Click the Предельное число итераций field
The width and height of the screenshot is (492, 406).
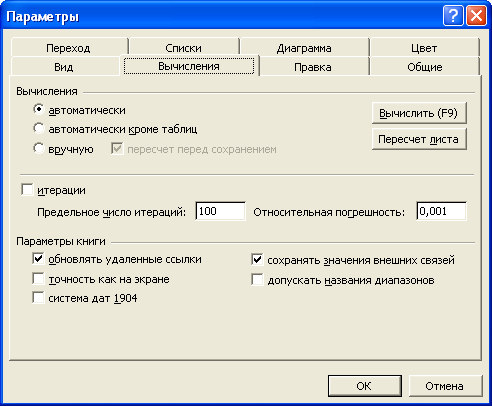[x=220, y=211]
